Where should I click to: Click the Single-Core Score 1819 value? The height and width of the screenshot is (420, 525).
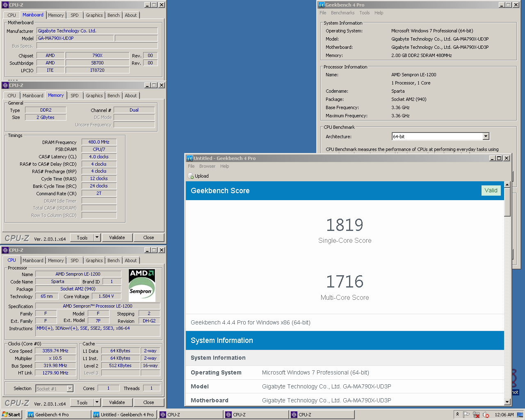(345, 225)
